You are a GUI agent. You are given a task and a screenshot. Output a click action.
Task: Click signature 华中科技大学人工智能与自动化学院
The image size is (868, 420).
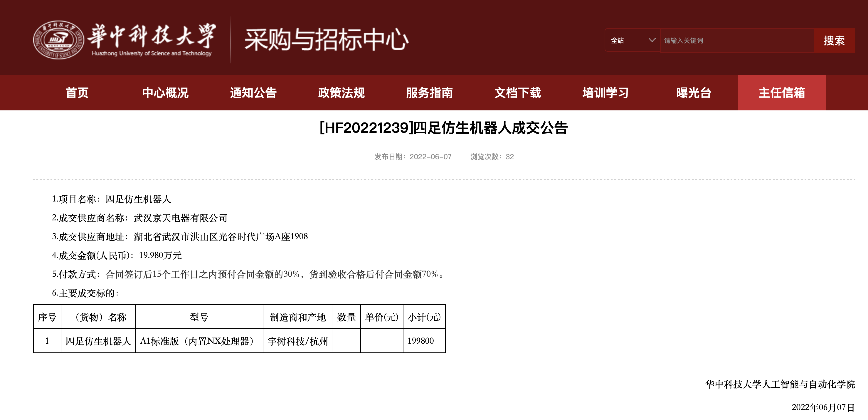click(780, 384)
